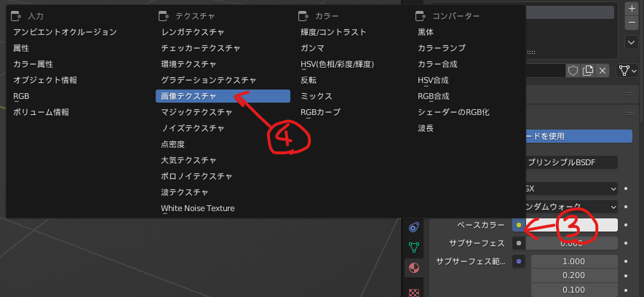Open the node link type dropdown
This screenshot has height=297, width=644.
(627, 71)
